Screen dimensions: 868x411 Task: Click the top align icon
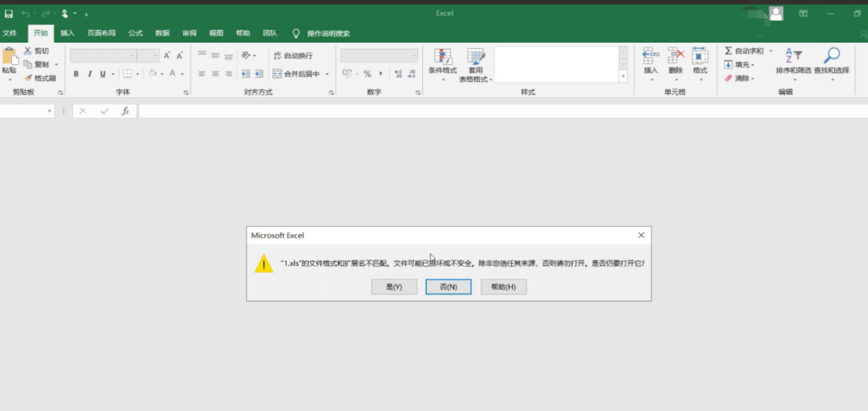click(202, 55)
